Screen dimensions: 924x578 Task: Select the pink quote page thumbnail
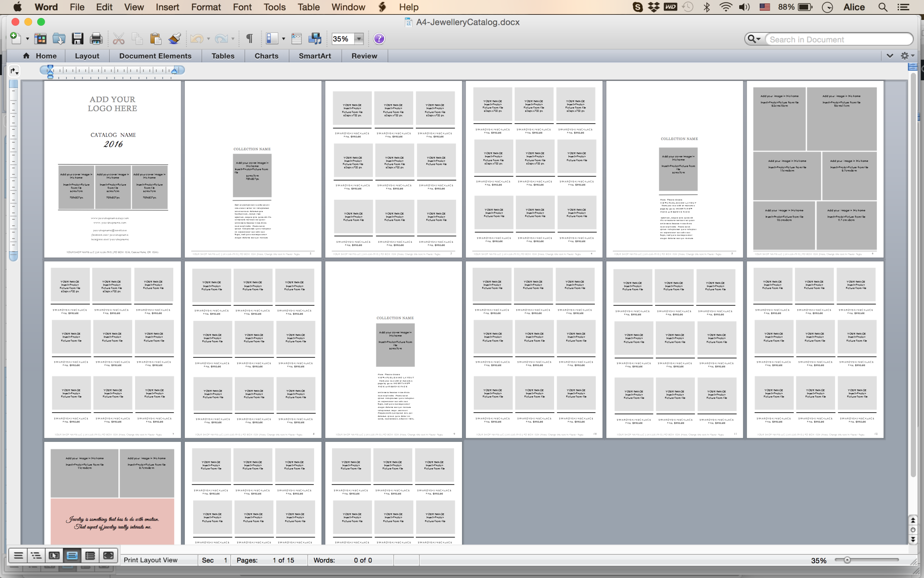pos(112,493)
